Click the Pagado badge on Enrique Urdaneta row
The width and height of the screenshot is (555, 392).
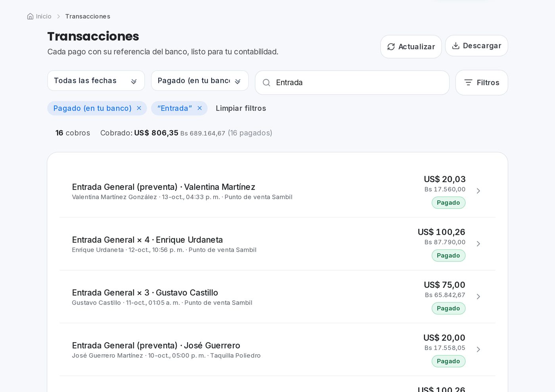point(448,256)
